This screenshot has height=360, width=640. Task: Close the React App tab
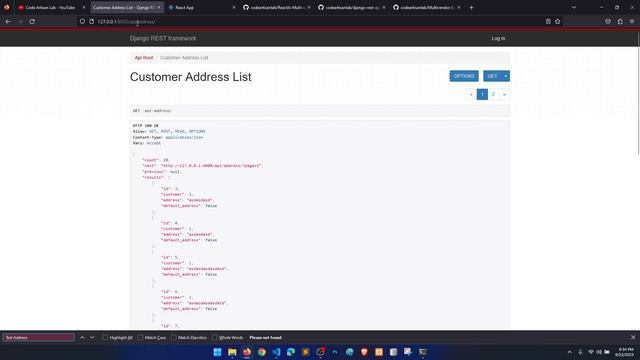(x=233, y=7)
